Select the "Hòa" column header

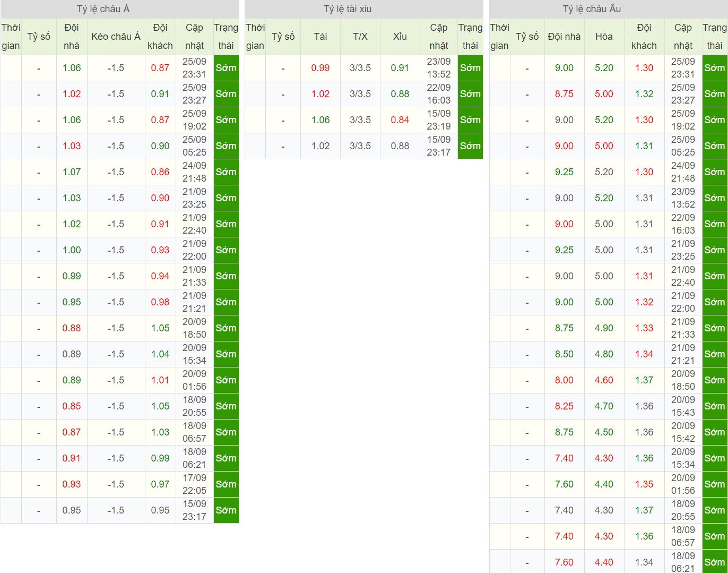[604, 37]
